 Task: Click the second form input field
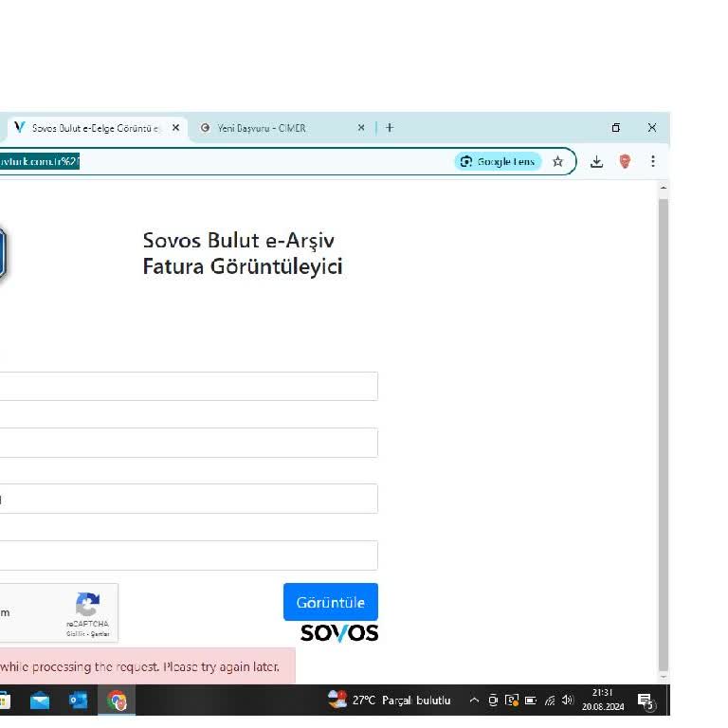189,443
